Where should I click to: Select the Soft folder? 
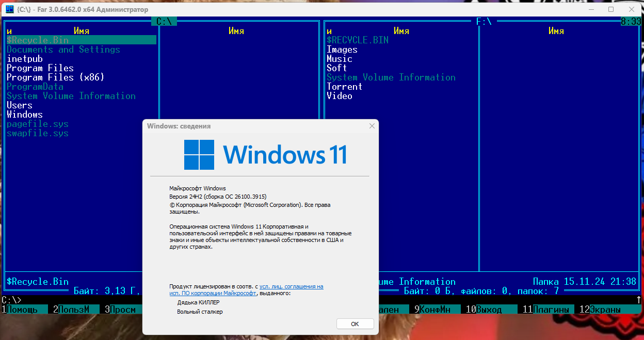337,68
